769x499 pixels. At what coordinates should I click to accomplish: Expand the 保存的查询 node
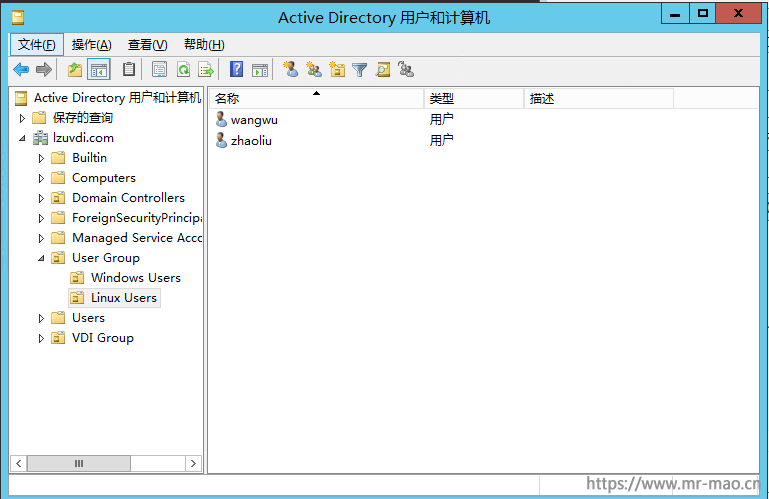(x=22, y=118)
